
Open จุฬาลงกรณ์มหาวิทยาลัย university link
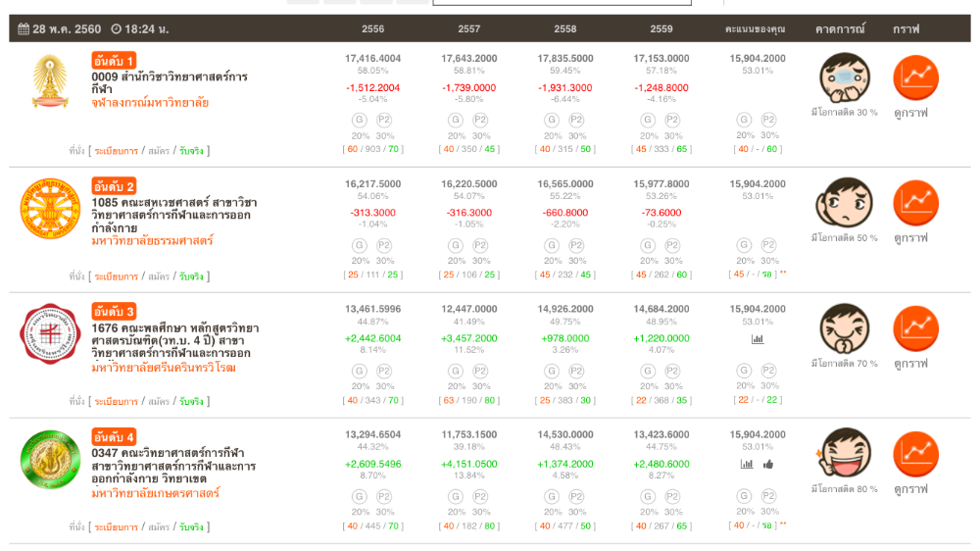150,103
